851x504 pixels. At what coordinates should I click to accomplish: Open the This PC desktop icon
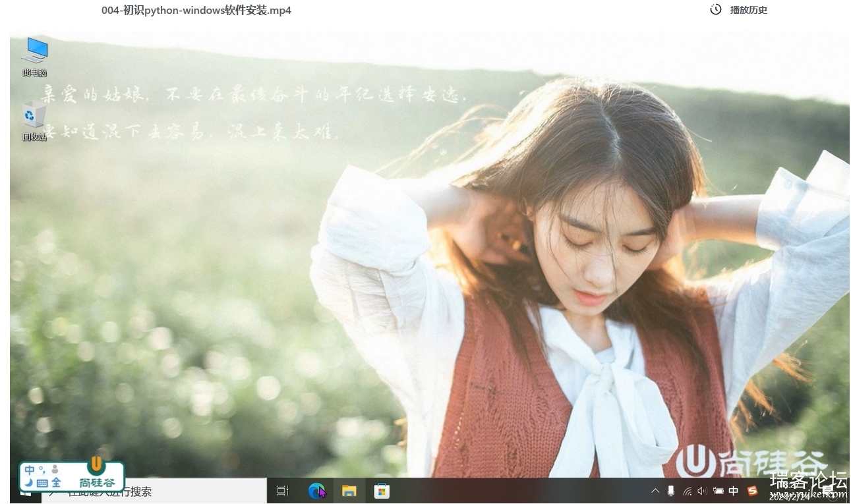pos(35,51)
